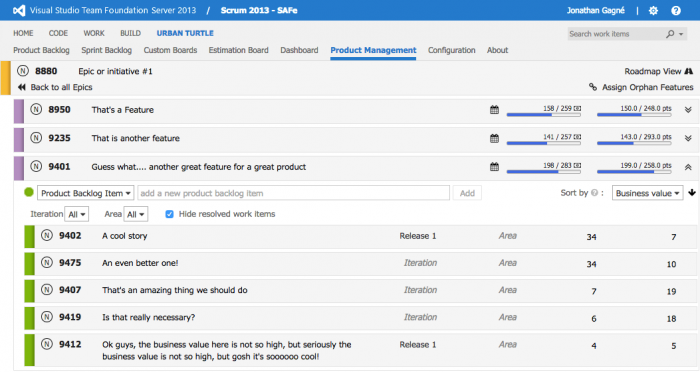Open the help question mark icon
Screen dimensions: 700x372
tap(676, 10)
